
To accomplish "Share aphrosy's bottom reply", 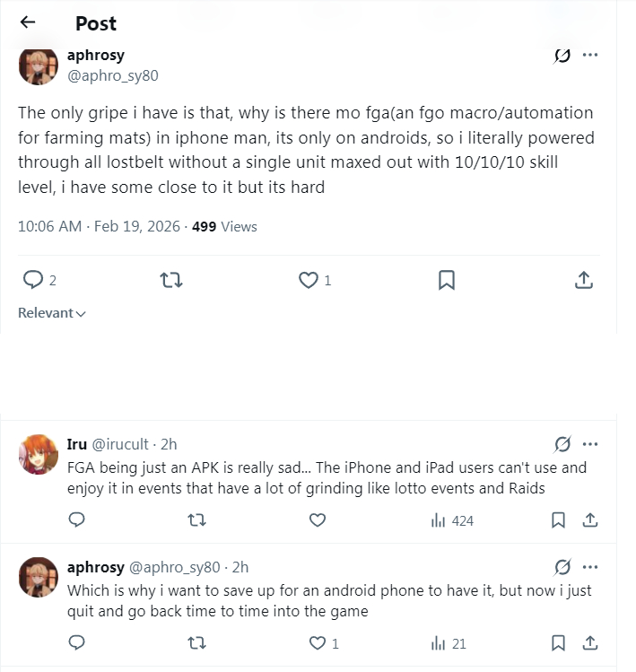I will [590, 642].
